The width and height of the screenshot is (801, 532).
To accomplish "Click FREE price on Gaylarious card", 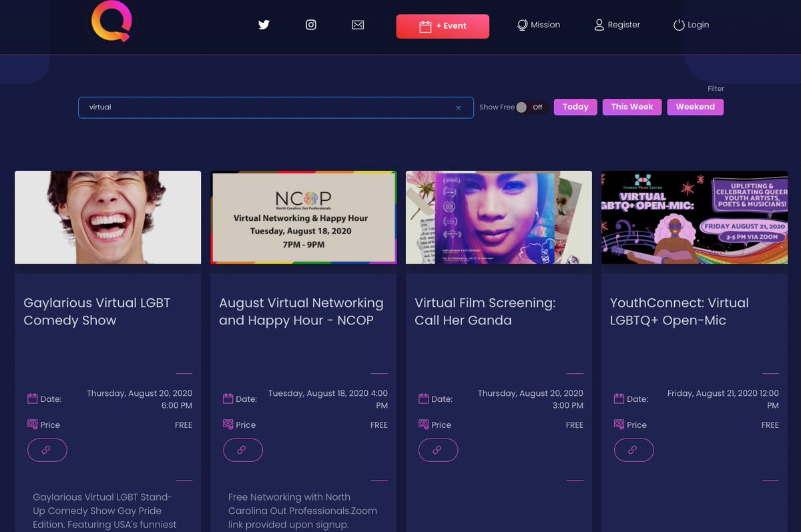I will click(x=184, y=425).
